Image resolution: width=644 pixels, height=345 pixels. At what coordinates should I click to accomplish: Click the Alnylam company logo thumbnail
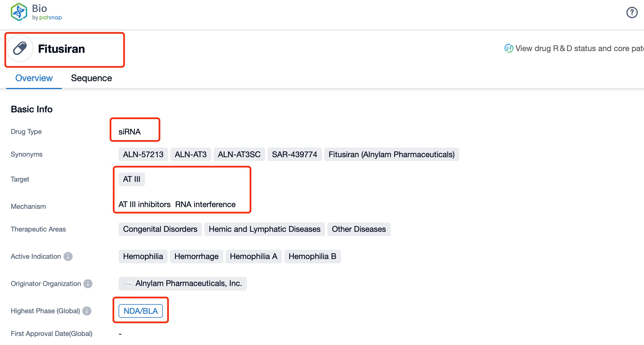pos(128,284)
